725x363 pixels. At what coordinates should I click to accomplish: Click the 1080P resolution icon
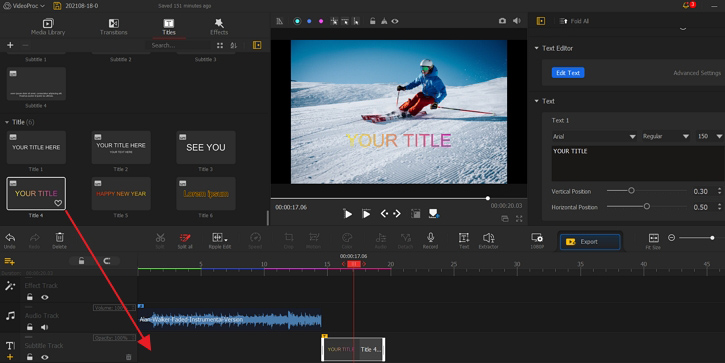click(x=537, y=238)
